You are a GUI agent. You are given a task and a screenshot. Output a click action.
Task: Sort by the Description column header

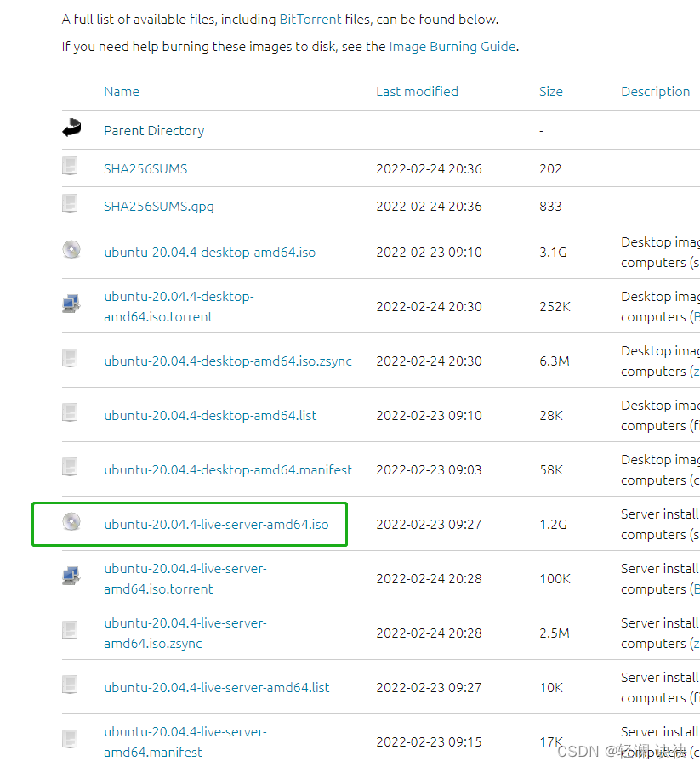tap(656, 92)
